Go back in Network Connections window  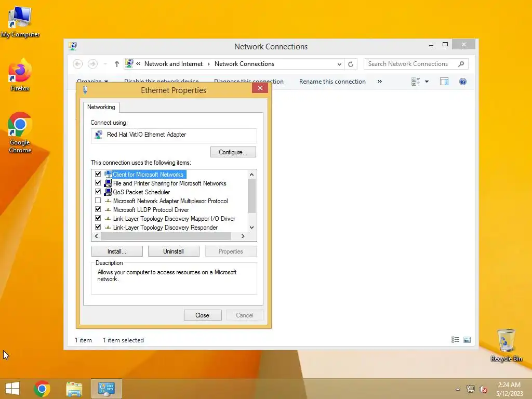tap(78, 64)
